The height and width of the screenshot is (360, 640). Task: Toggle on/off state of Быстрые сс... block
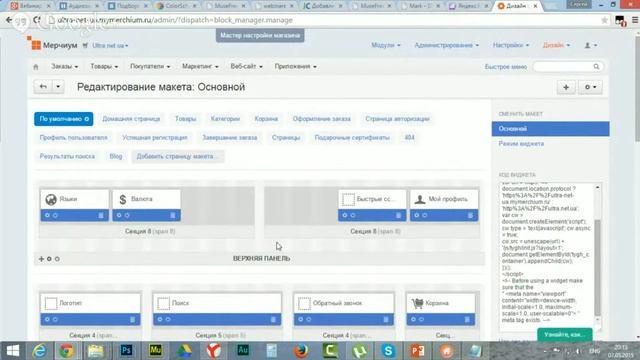pyautogui.click(x=353, y=215)
